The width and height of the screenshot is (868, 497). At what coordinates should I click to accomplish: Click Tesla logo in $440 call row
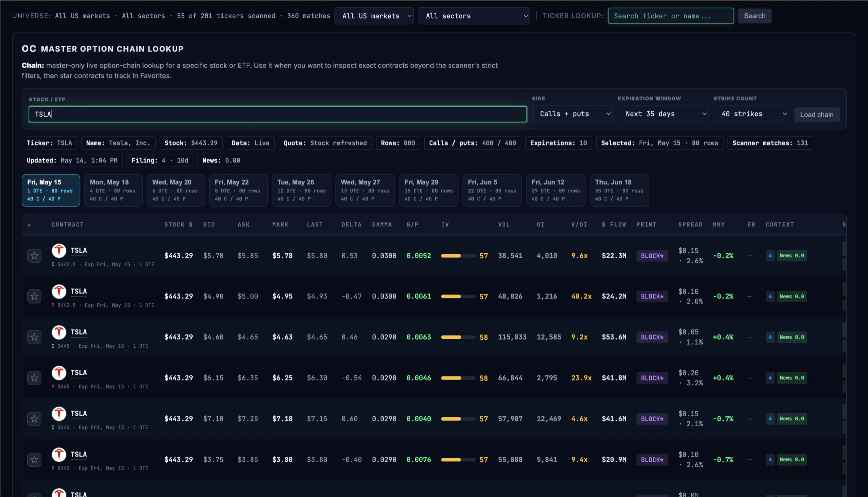coord(59,414)
